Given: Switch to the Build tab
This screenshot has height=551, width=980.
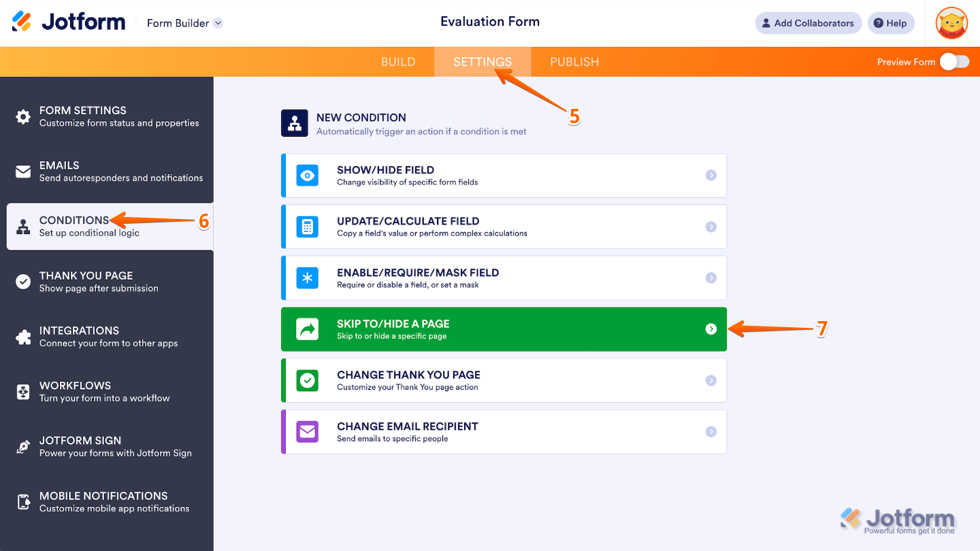Looking at the screenshot, I should coord(398,61).
